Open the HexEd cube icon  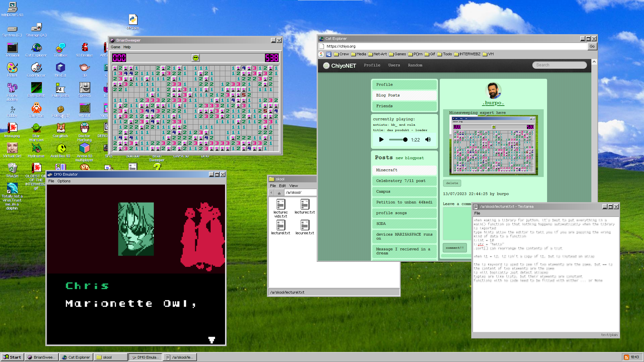[x=60, y=70]
